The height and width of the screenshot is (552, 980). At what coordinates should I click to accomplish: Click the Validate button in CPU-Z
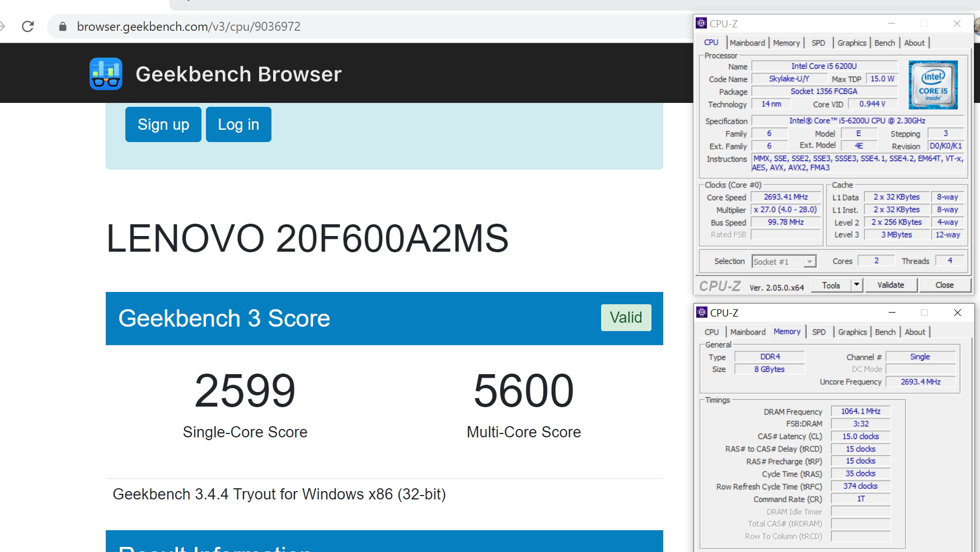click(x=890, y=285)
